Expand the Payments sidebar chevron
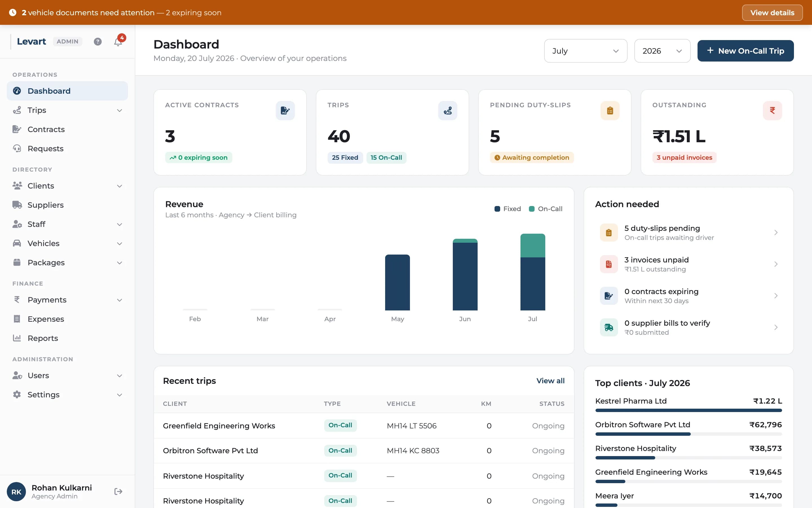This screenshot has height=508, width=812. click(120, 300)
